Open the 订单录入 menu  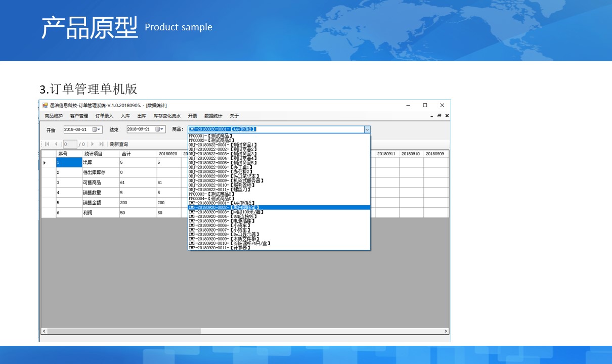[105, 116]
